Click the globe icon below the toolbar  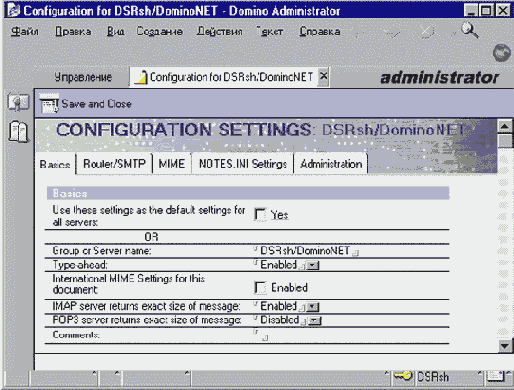[502, 53]
